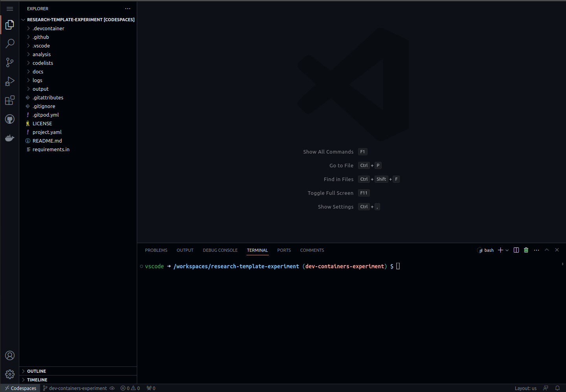Switch to the Comments tab
566x392 pixels.
312,250
